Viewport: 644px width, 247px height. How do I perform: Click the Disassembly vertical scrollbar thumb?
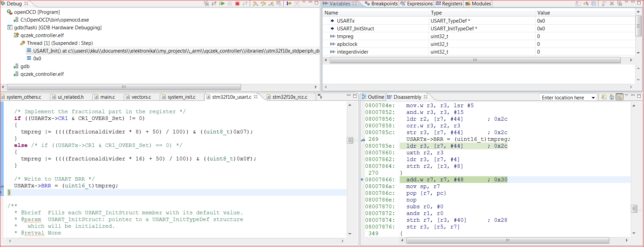(x=634, y=209)
